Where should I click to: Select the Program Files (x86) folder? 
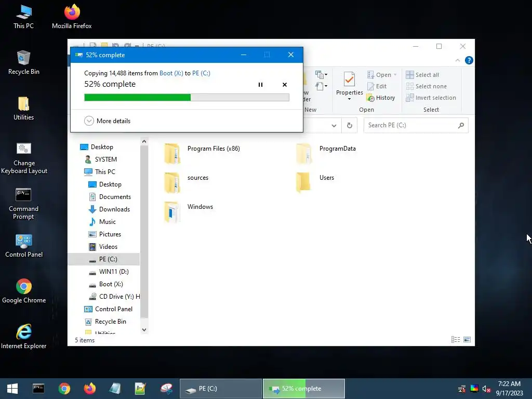coord(202,153)
